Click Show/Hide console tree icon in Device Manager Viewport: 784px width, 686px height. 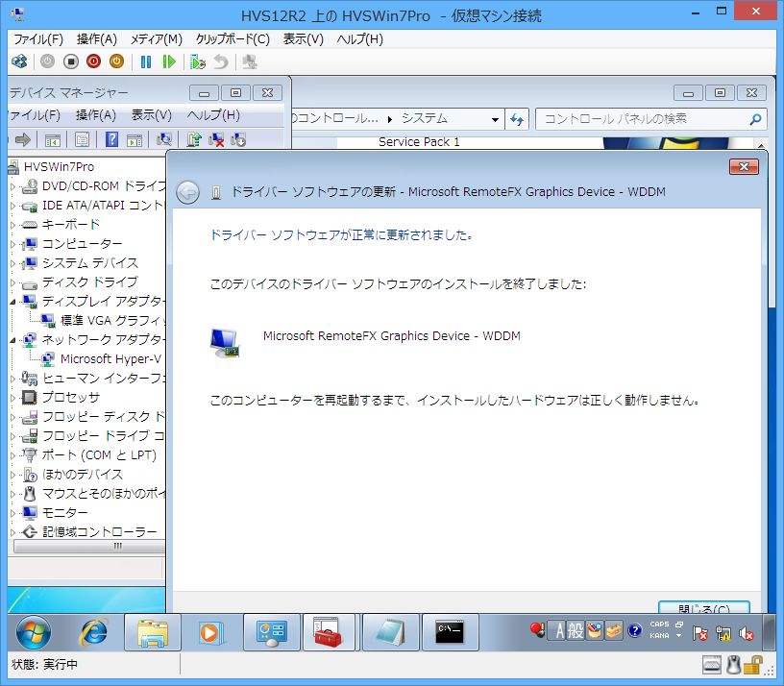click(x=53, y=140)
